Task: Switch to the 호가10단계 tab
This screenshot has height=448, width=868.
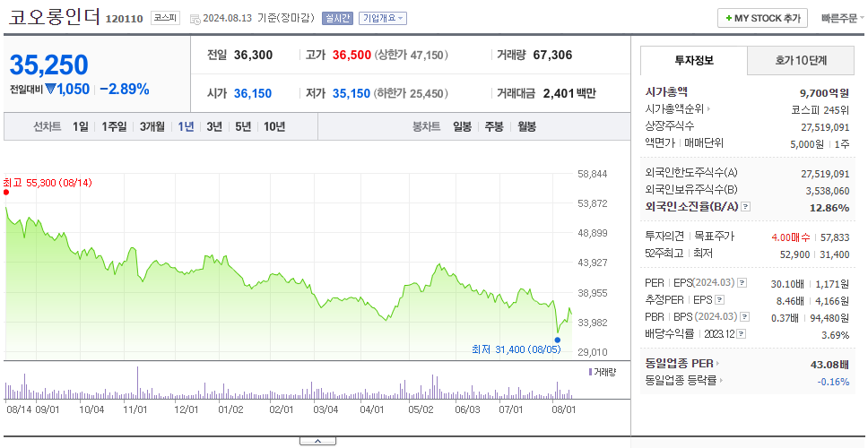Action: pos(801,61)
